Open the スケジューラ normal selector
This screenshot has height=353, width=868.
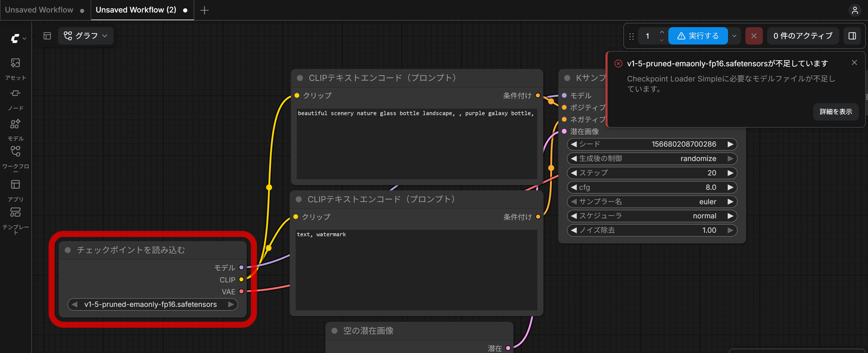coord(652,216)
